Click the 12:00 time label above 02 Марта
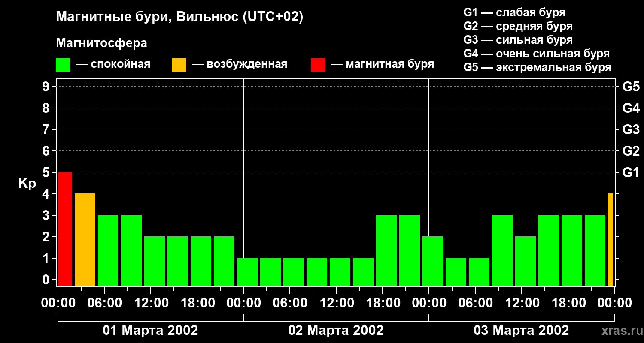This screenshot has height=343, width=644. click(x=336, y=303)
